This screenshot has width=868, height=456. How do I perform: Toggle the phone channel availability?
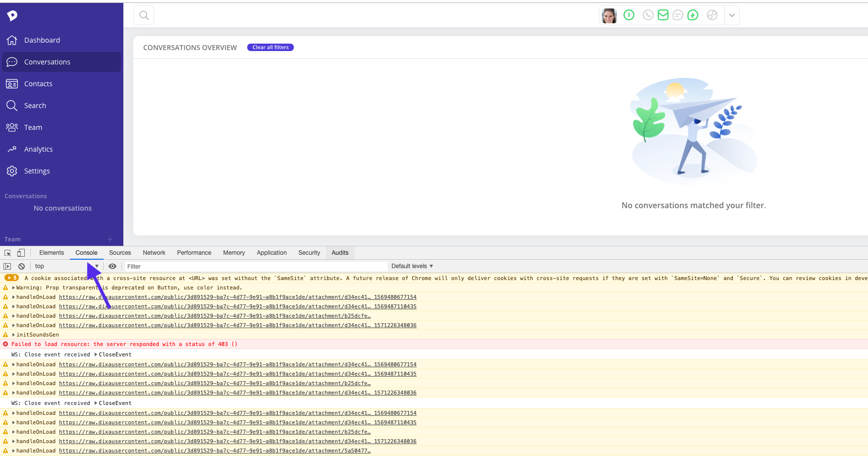coord(648,15)
